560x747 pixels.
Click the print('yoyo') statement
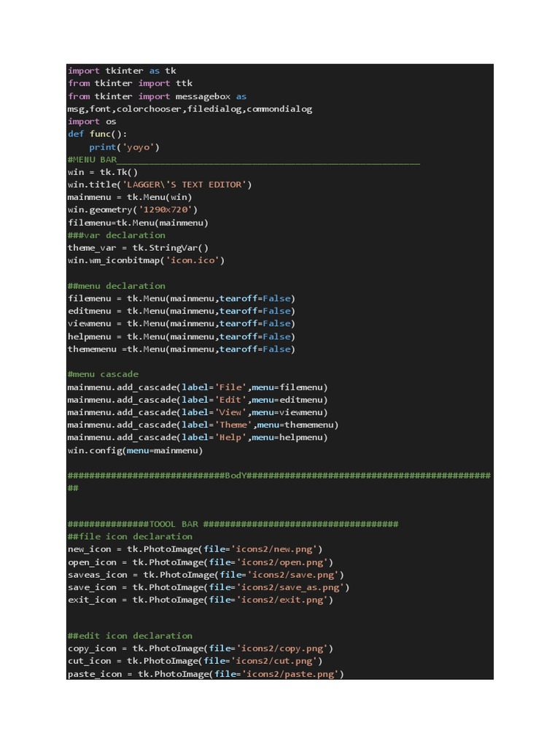pyautogui.click(x=124, y=147)
